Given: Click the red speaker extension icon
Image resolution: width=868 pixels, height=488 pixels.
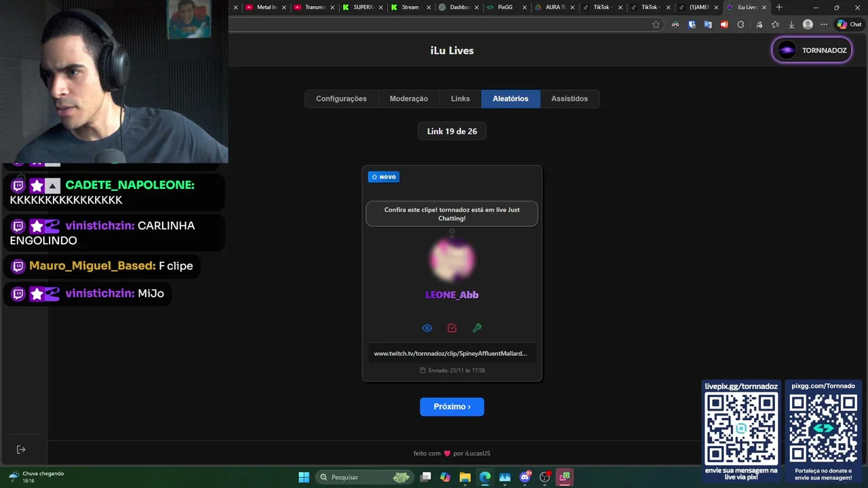Looking at the screenshot, I should [x=724, y=24].
